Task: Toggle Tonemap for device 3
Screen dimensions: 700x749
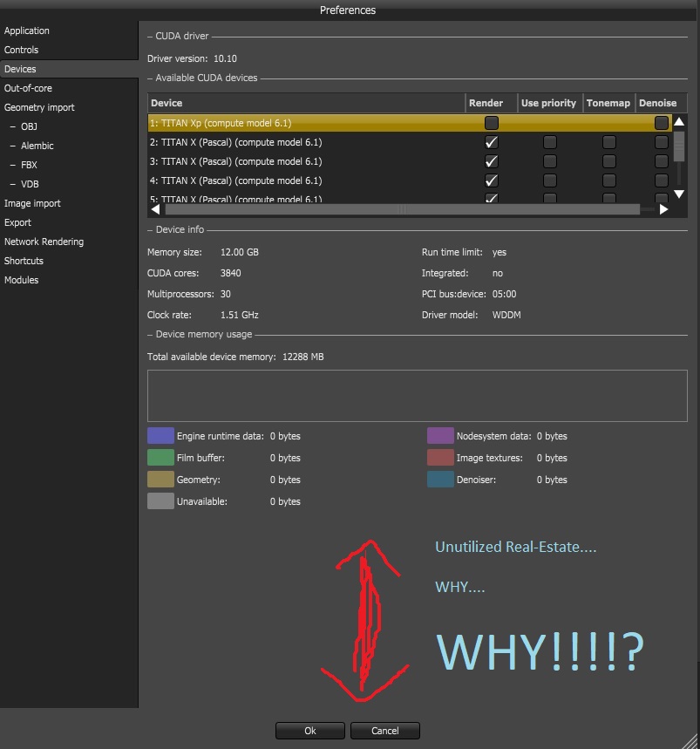Action: pyautogui.click(x=608, y=161)
